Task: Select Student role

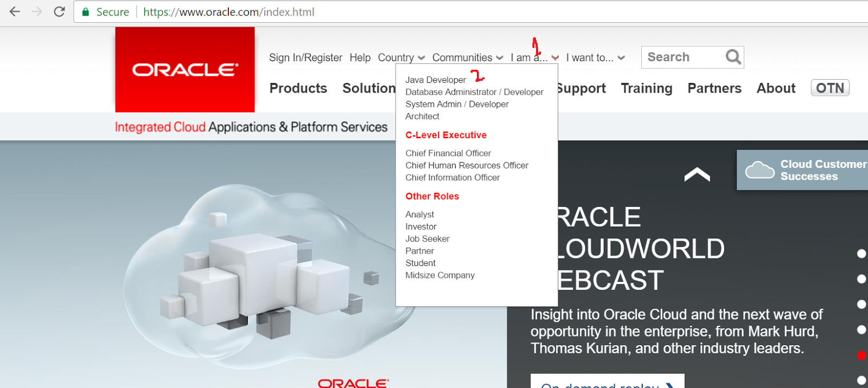Action: pyautogui.click(x=420, y=263)
